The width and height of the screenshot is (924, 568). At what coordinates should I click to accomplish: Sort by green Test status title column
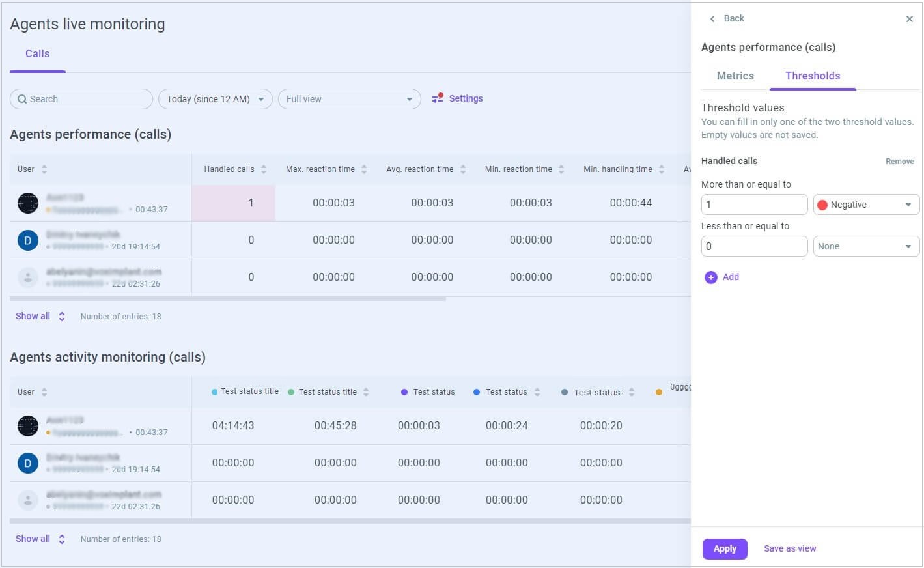(366, 392)
